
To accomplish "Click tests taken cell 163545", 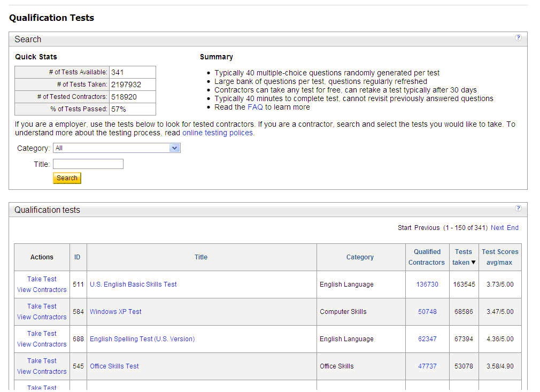I will tap(464, 284).
